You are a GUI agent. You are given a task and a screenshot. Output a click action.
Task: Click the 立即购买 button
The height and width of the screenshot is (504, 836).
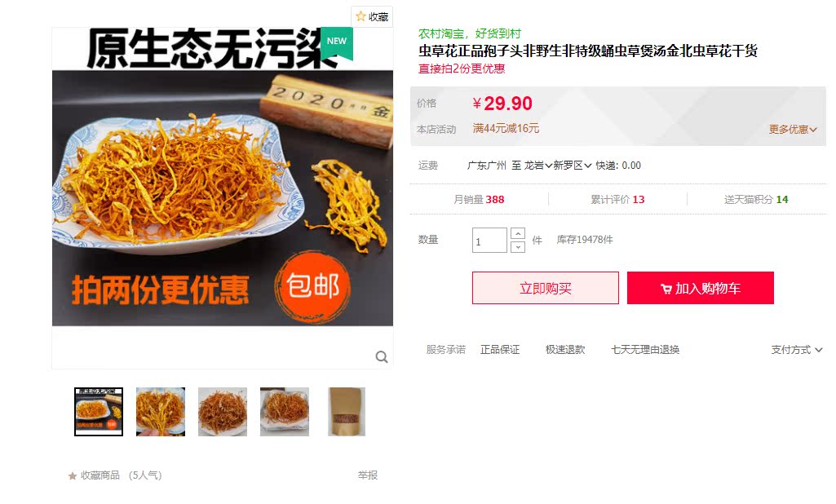(x=546, y=288)
